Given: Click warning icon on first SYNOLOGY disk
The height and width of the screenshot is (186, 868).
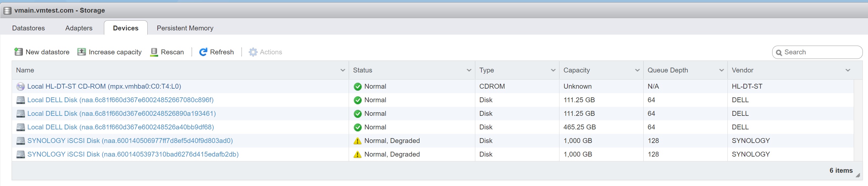Looking at the screenshot, I should point(357,141).
